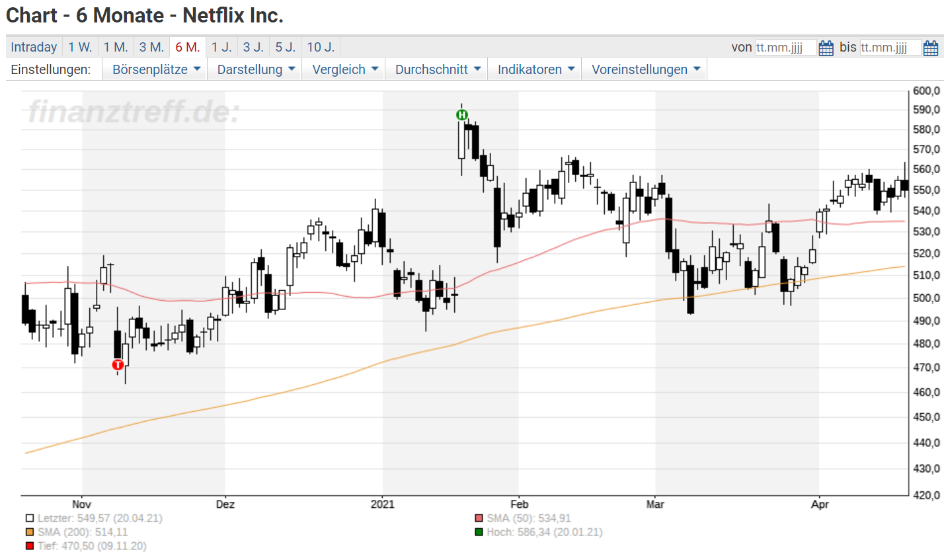Open the 'bis' date calendar picker icon
Viewport: 944px width, 560px height.
[x=930, y=48]
